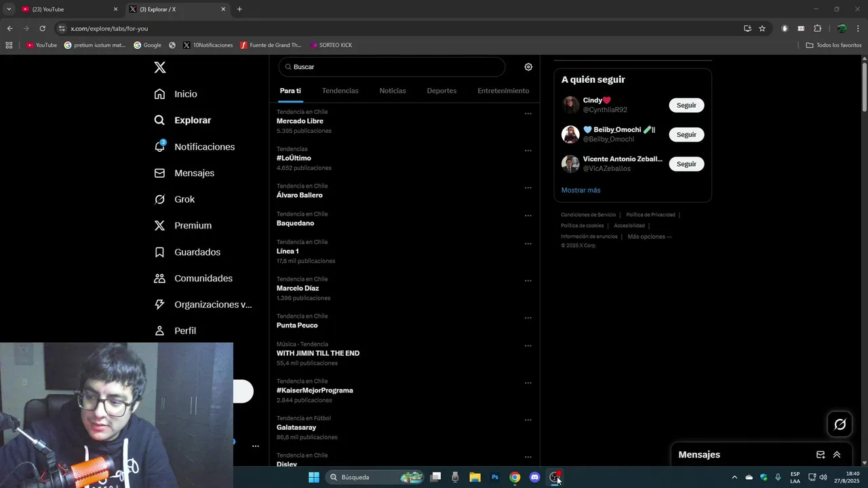
Task: Select the Explorar magnifier icon
Action: (159, 120)
